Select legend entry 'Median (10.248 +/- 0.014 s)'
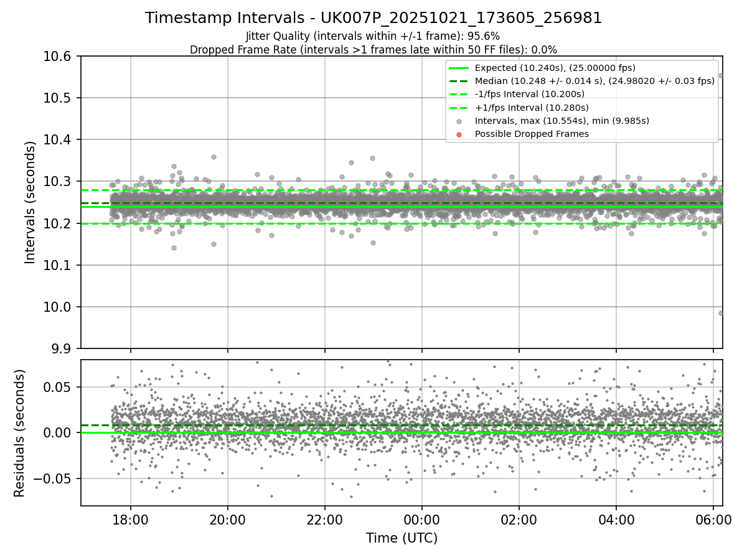Image resolution: width=747 pixels, height=560 pixels. 594,81
